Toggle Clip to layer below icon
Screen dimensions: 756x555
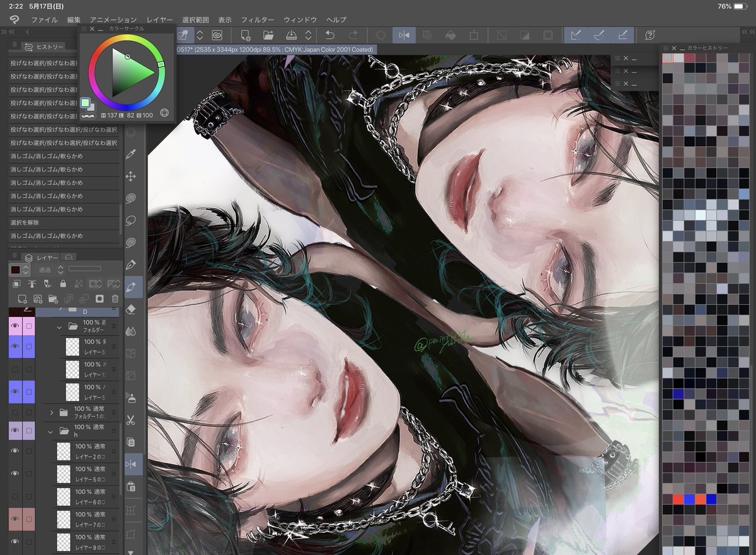pyautogui.click(x=18, y=284)
